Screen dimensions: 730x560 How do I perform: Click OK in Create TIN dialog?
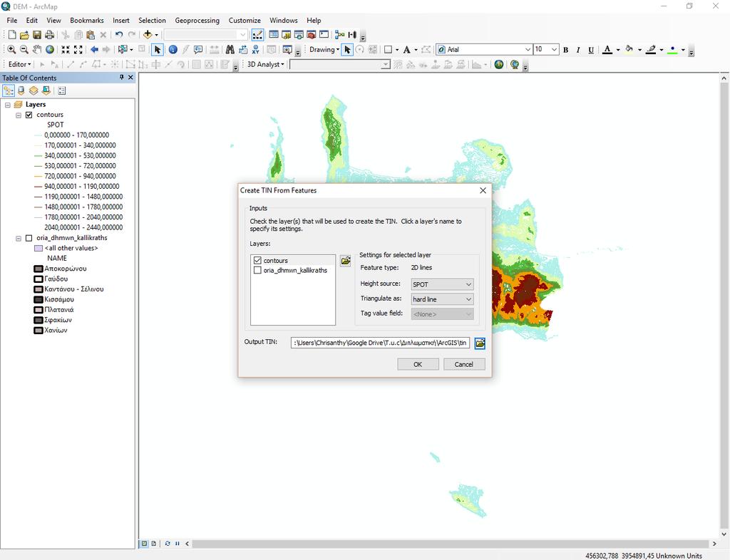(x=418, y=364)
